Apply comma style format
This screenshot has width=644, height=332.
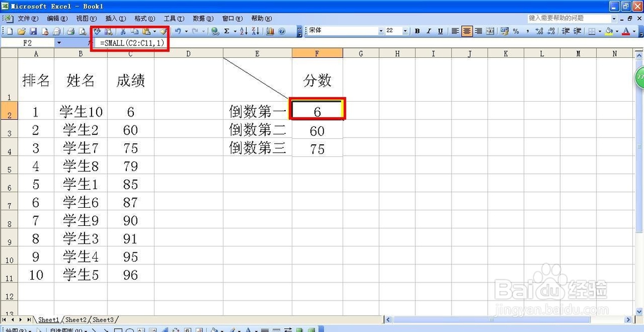click(527, 31)
